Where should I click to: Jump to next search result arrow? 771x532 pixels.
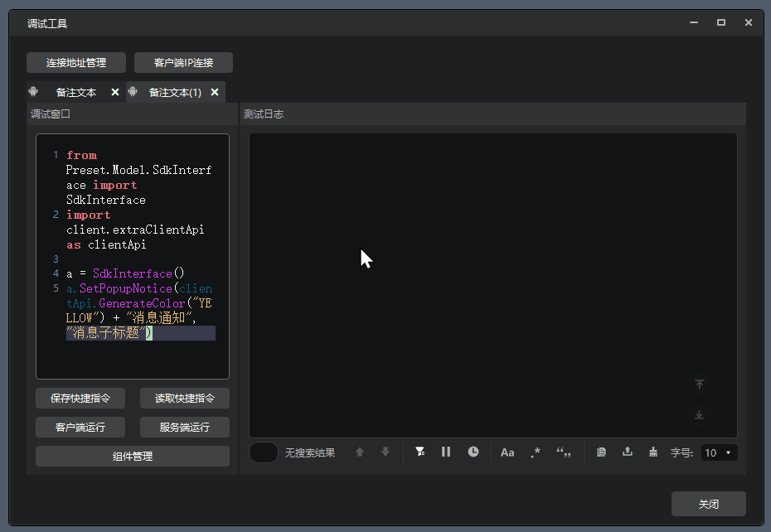coord(385,452)
